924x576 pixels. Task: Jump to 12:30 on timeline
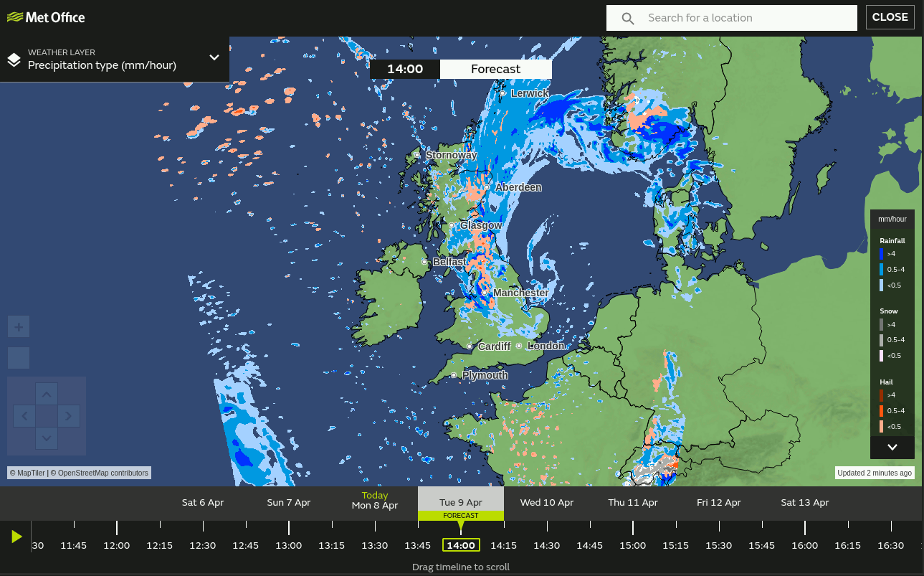tap(203, 545)
